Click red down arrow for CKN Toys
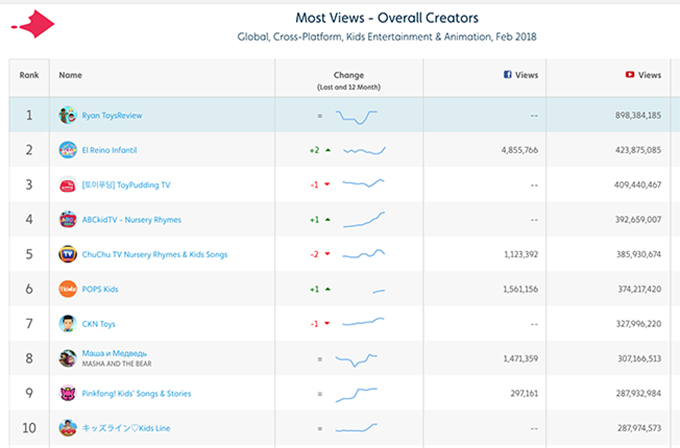Image resolution: width=680 pixels, height=448 pixels. [327, 324]
